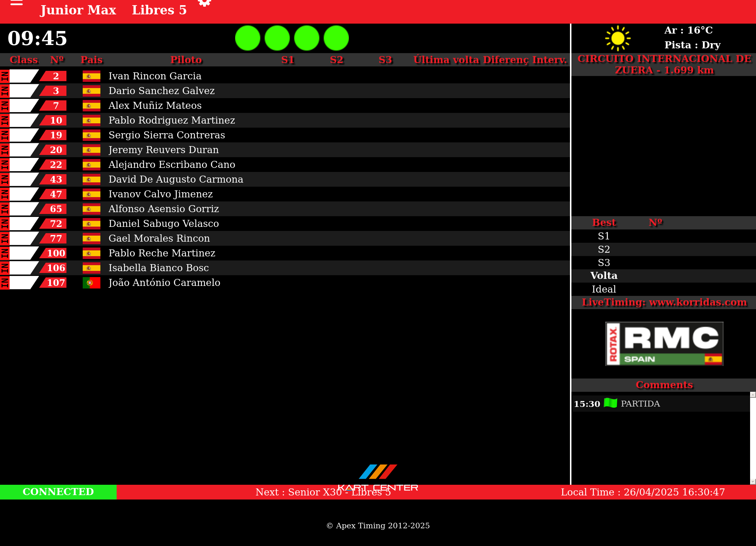
Task: Click the Portugal flag for João António Caramelo
Action: [91, 283]
